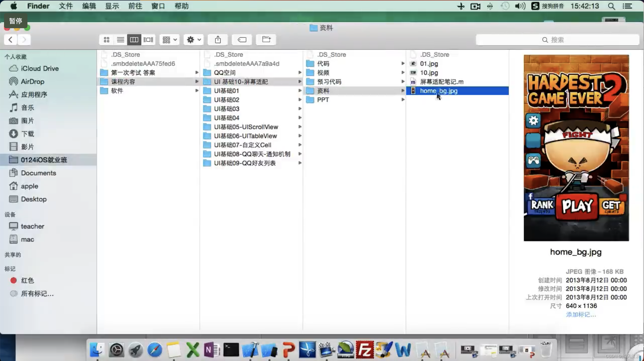
Task: Select UI基础09-QQ好友列表 folder
Action: tap(251, 163)
